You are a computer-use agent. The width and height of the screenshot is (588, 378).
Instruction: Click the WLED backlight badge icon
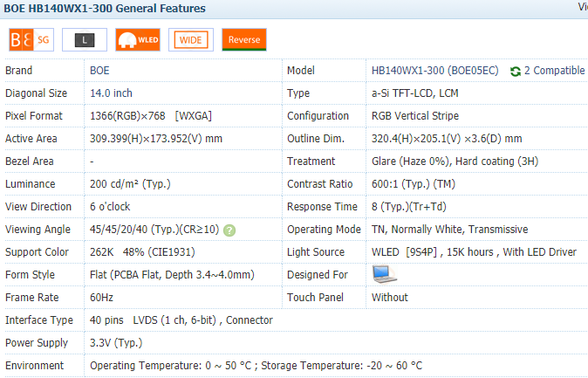point(138,39)
